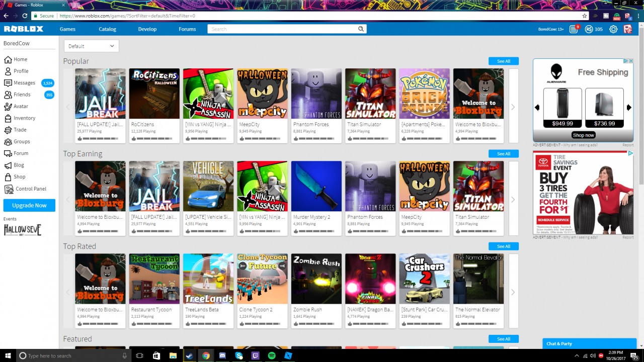This screenshot has width=644, height=362.
Task: Click the Roblox search input field
Action: pyautogui.click(x=283, y=29)
